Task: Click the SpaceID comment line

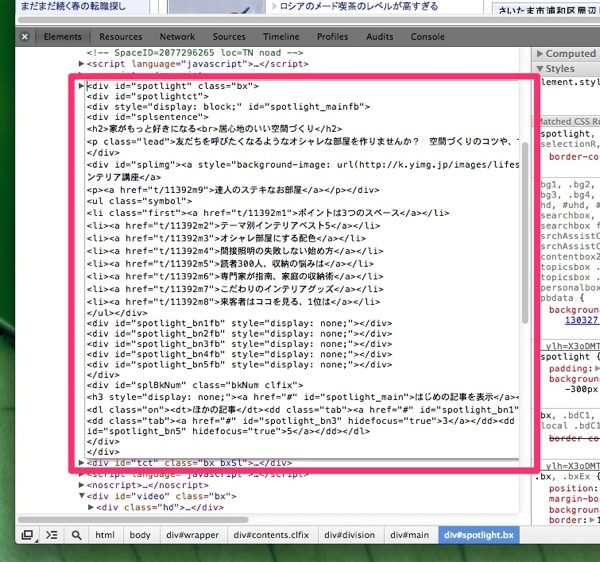Action: (195, 53)
